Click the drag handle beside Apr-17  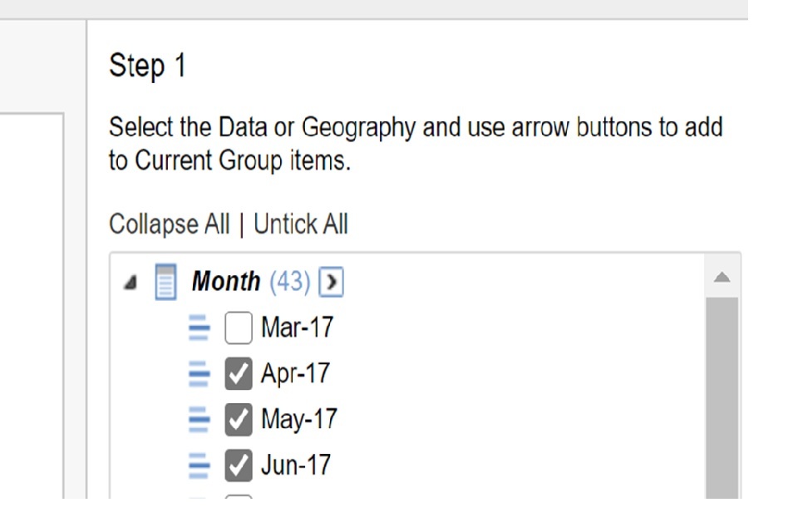click(199, 374)
